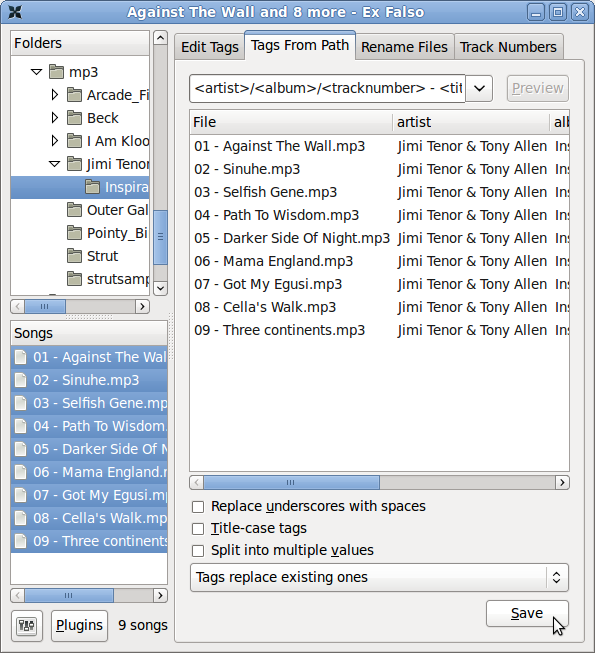595x653 pixels.
Task: Select the Pointy_Bi folder icon
Action: (75, 233)
